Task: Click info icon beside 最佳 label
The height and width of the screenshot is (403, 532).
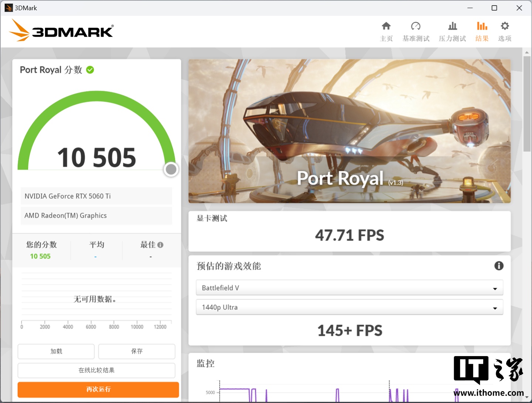Action: point(160,245)
